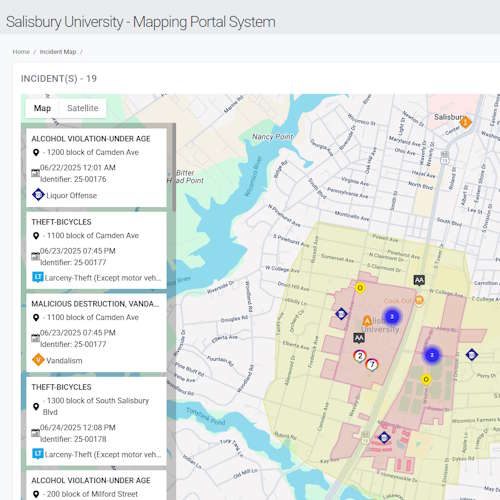500x500 pixels.
Task: Click the circular marker labeled 2
Action: (360, 356)
